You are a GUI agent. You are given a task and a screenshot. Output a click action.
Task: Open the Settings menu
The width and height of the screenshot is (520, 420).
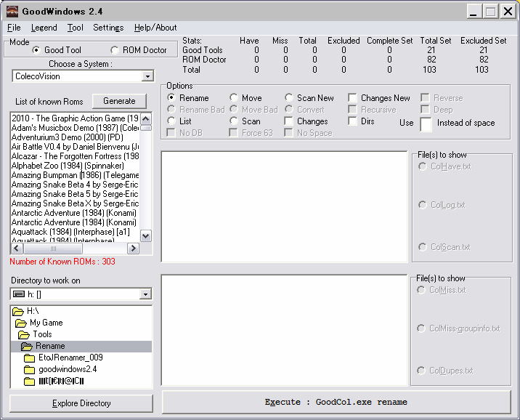[x=108, y=28]
